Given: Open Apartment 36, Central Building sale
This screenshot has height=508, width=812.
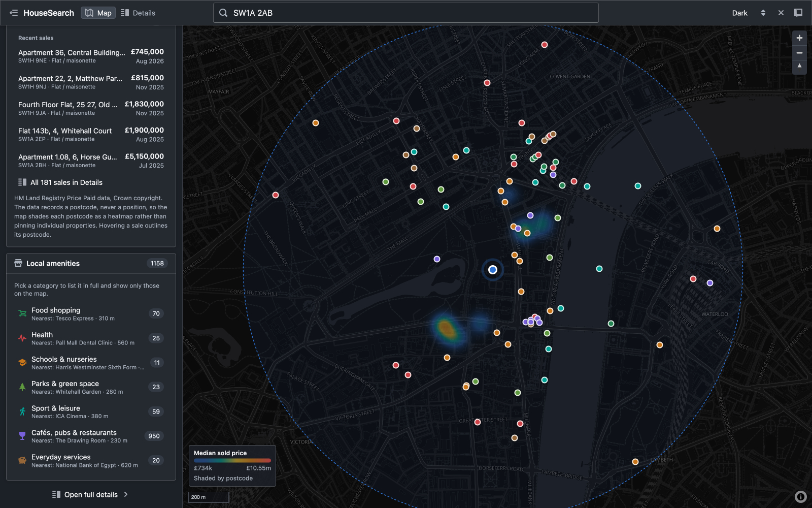Looking at the screenshot, I should point(91,56).
